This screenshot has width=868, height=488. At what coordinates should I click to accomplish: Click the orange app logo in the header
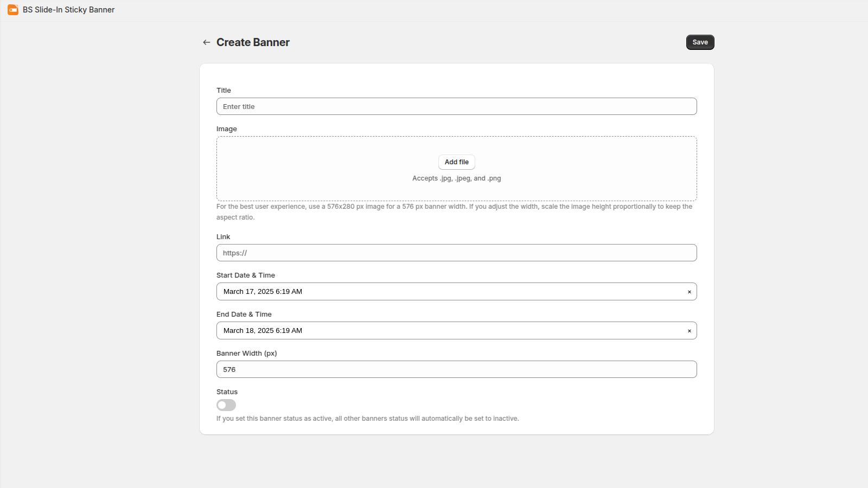click(12, 9)
